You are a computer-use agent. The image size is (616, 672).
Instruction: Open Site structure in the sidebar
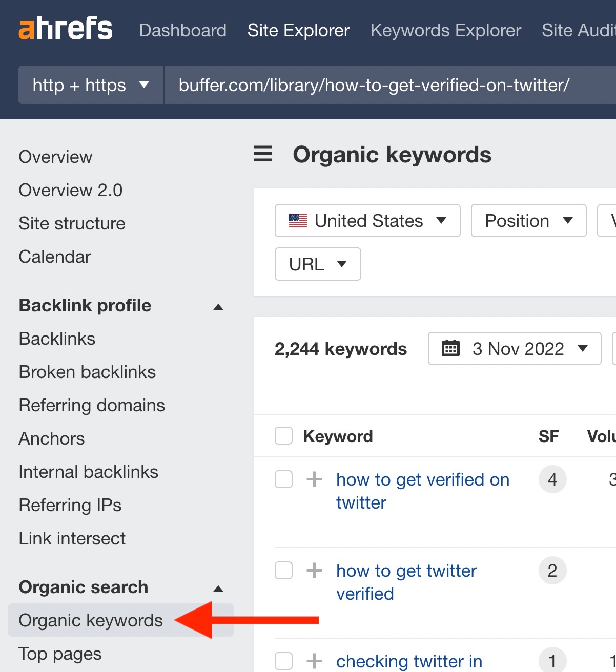pyautogui.click(x=72, y=223)
